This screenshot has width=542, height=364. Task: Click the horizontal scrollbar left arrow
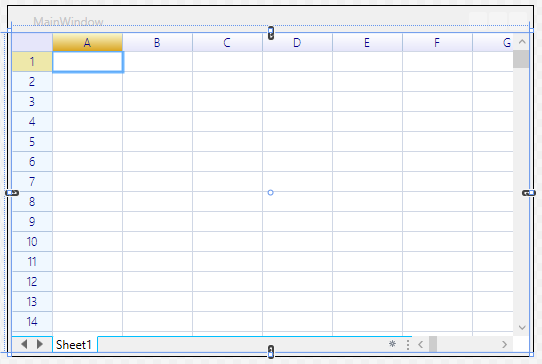(421, 344)
